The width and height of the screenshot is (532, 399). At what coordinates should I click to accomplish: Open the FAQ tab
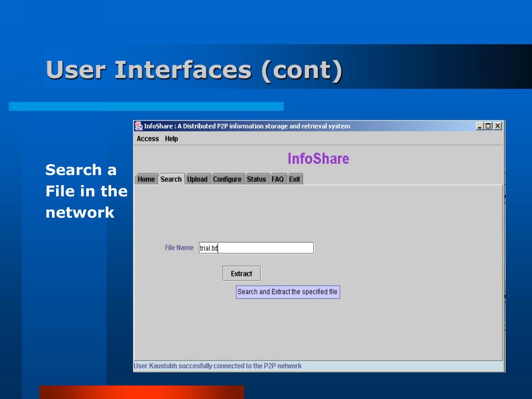click(277, 179)
